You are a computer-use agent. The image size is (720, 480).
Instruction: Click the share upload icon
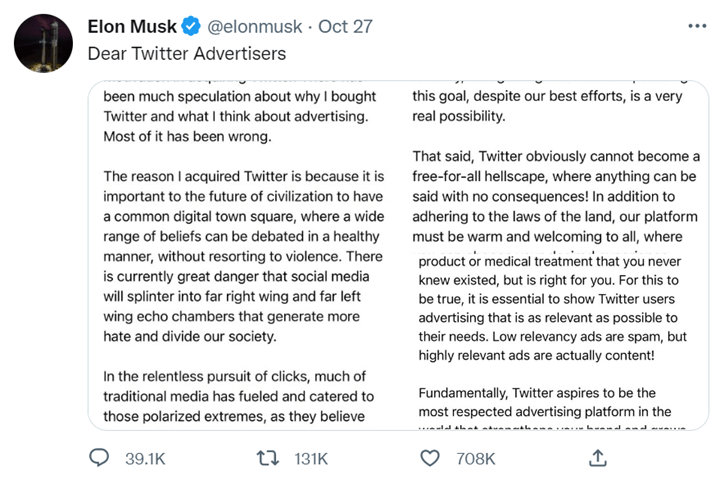(597, 458)
